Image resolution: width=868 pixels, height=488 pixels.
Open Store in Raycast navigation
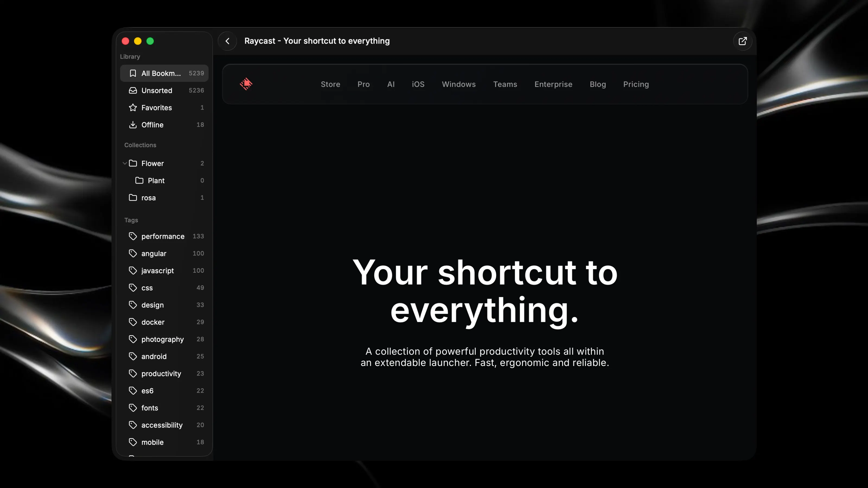click(x=330, y=84)
